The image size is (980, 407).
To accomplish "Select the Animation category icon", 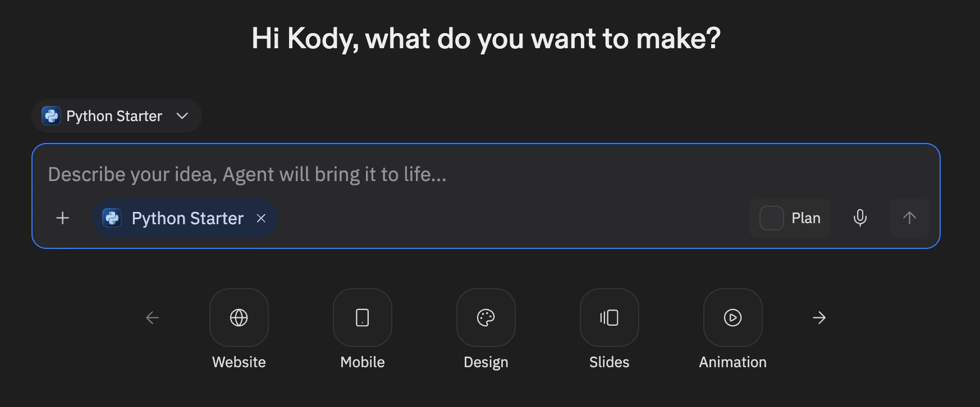I will coord(732,317).
